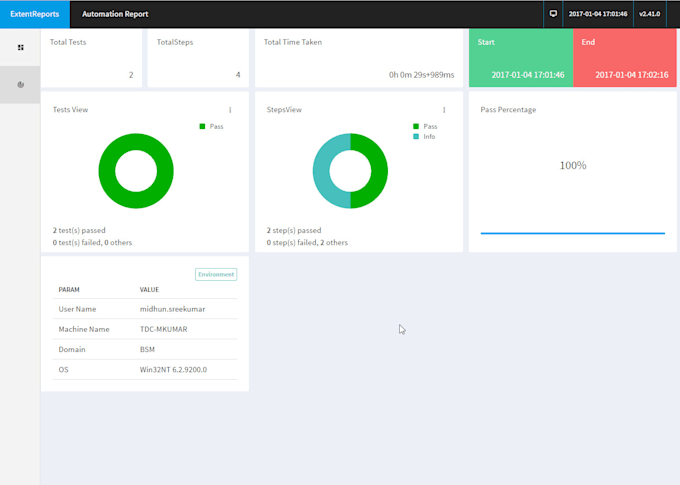Click the Environment label badge
This screenshot has height=485, width=680.
point(216,274)
